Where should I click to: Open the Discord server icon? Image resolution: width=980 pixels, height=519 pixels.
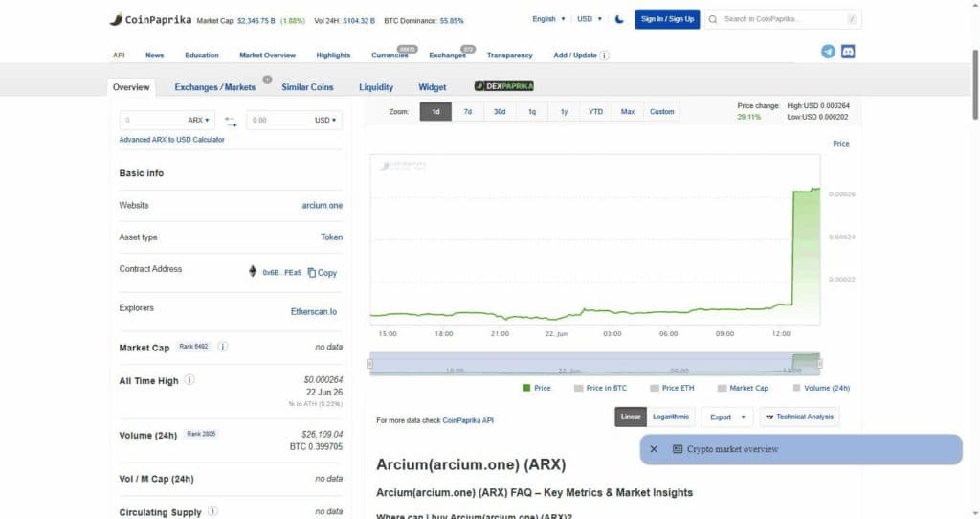pyautogui.click(x=848, y=52)
